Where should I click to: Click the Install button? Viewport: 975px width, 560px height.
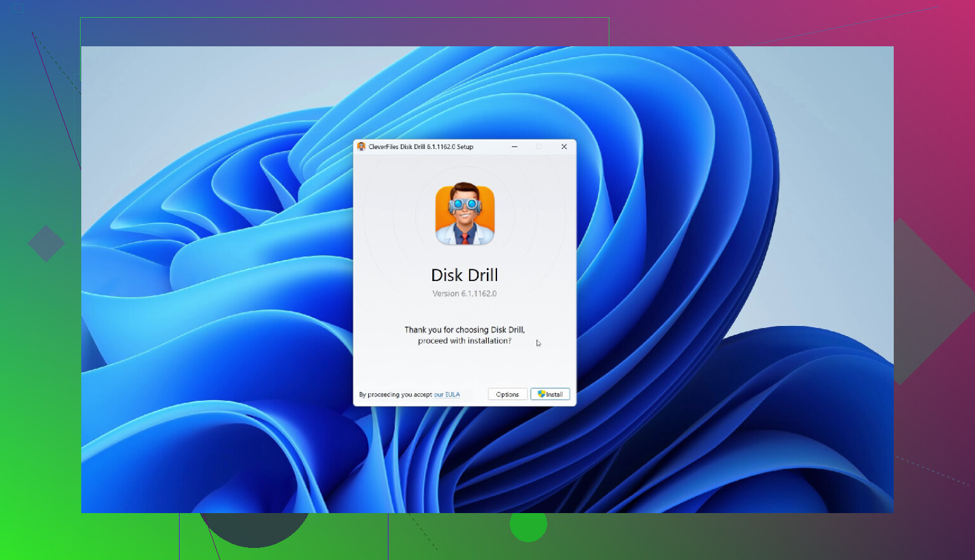pos(550,394)
